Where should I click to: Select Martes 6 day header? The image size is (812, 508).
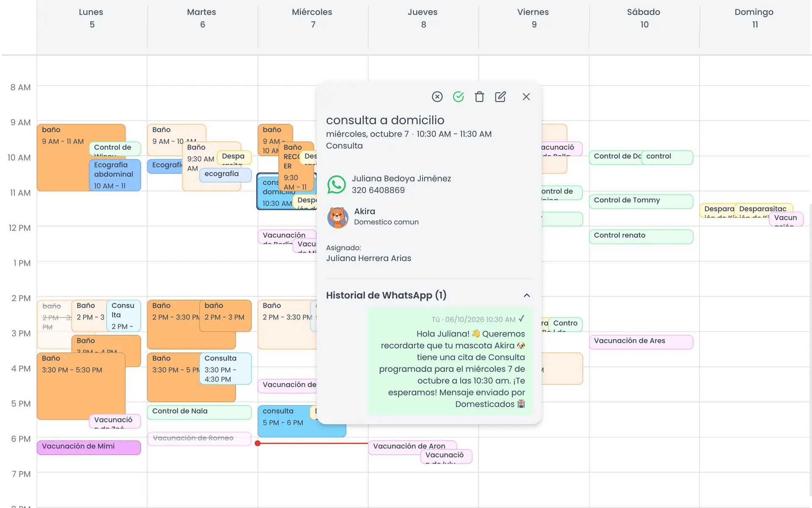tap(202, 18)
